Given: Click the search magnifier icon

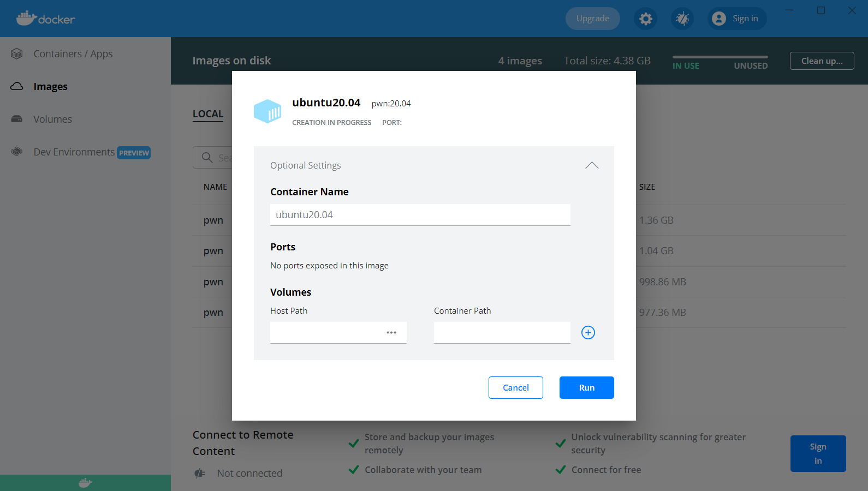Looking at the screenshot, I should pos(207,158).
